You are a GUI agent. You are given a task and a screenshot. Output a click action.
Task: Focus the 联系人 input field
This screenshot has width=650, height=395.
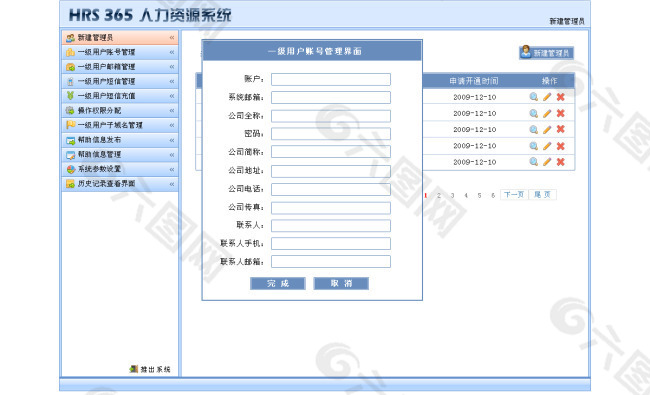tap(331, 225)
